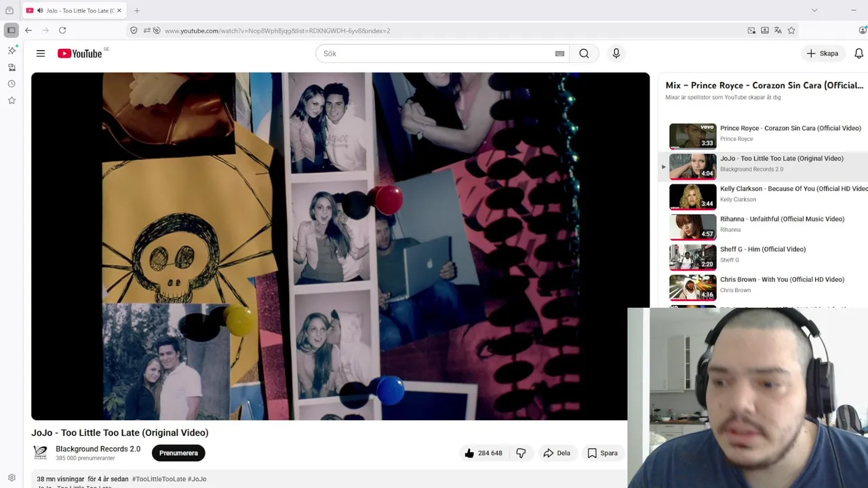
Task: Play Prince Royce Corazon Sin Cara thumbnail
Action: coord(692,136)
